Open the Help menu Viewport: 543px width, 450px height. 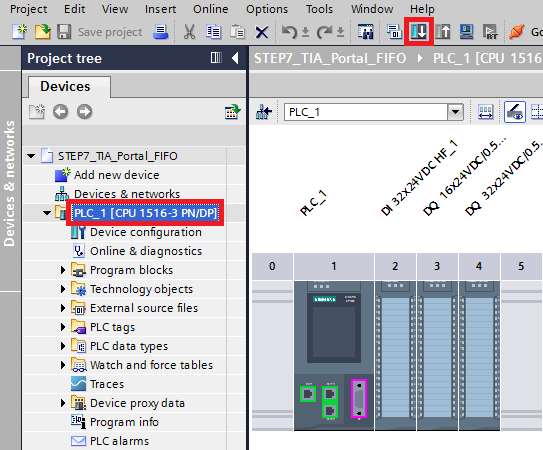[422, 9]
